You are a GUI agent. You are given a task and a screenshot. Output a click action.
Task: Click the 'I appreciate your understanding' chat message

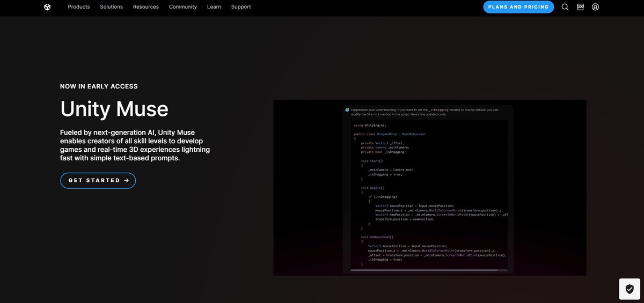tap(424, 112)
